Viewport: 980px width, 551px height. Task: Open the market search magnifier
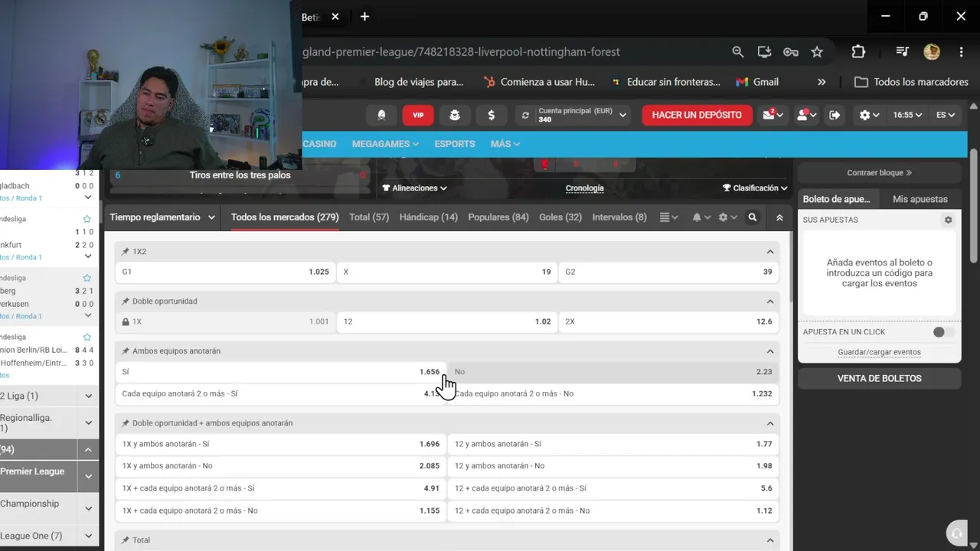tap(753, 217)
